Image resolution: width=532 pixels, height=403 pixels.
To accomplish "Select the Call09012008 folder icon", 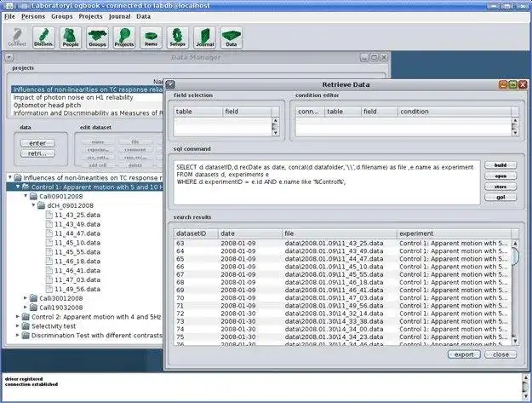I will (x=33, y=196).
